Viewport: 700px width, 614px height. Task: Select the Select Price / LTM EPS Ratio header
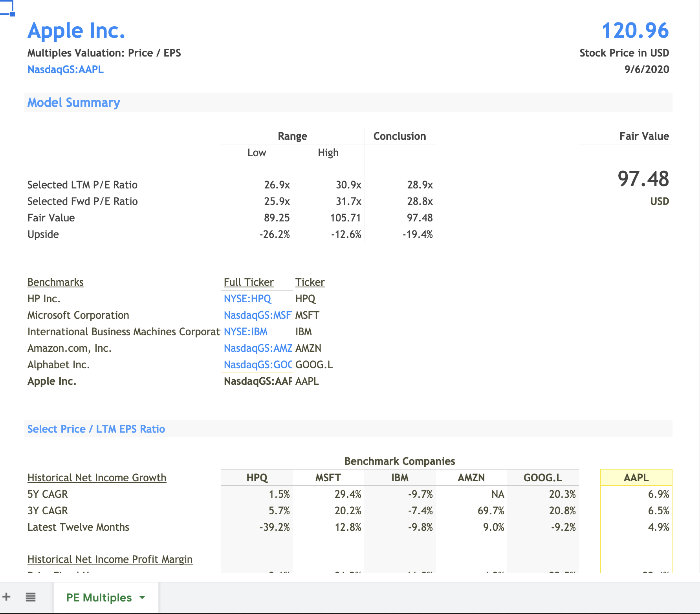(x=96, y=429)
